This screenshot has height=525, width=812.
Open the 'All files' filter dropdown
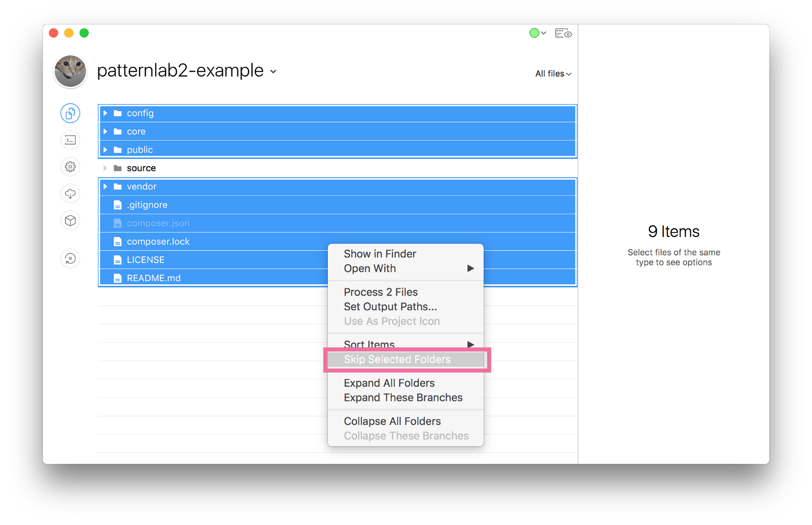[x=552, y=74]
